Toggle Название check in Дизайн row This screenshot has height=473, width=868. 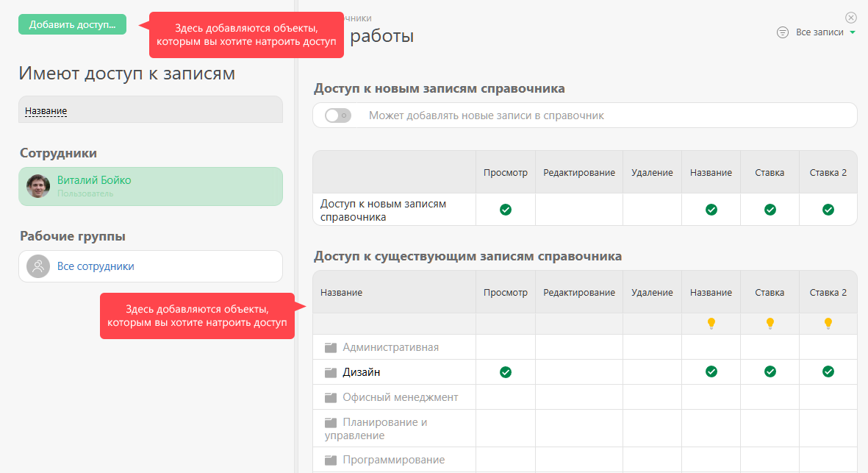pos(711,371)
